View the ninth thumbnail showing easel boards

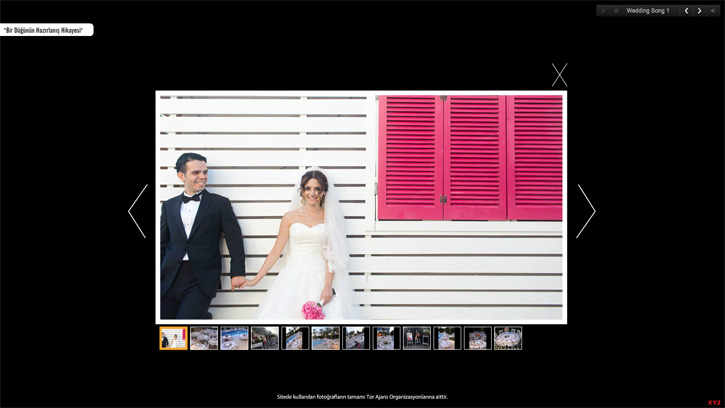point(417,338)
